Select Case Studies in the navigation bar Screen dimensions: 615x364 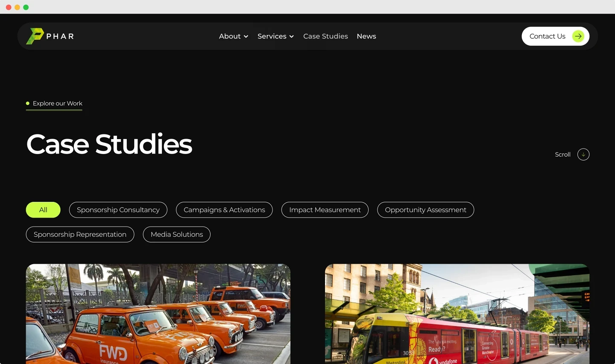[x=325, y=36]
